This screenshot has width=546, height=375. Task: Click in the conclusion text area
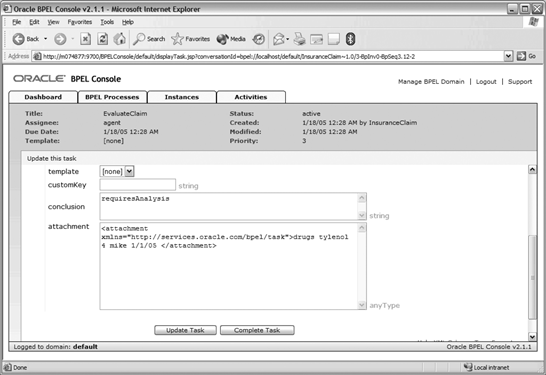coord(229,206)
